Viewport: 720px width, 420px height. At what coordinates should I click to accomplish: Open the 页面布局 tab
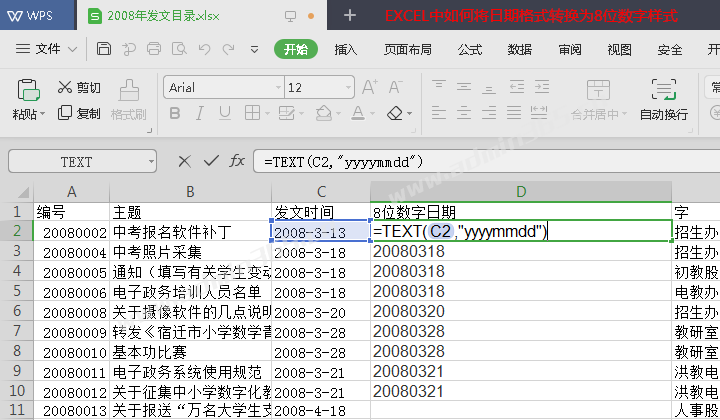pyautogui.click(x=408, y=49)
